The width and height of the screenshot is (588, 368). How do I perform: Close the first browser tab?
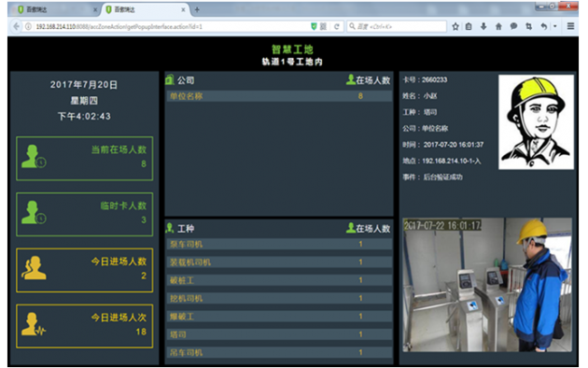pyautogui.click(x=95, y=9)
